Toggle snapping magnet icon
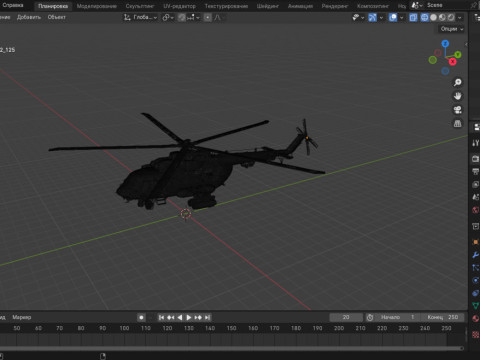 [x=182, y=17]
